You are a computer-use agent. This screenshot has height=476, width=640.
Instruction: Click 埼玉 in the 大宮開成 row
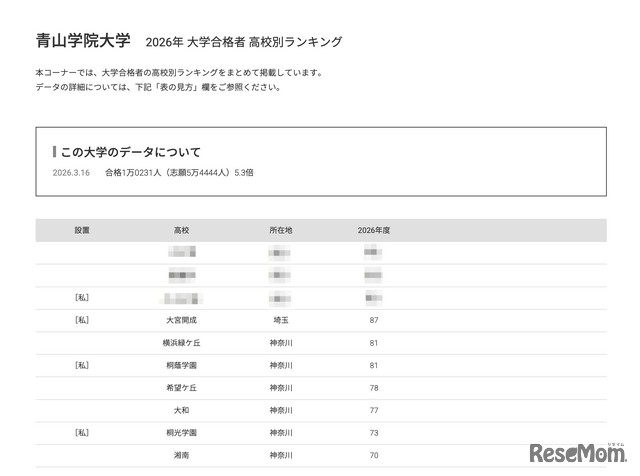281,320
